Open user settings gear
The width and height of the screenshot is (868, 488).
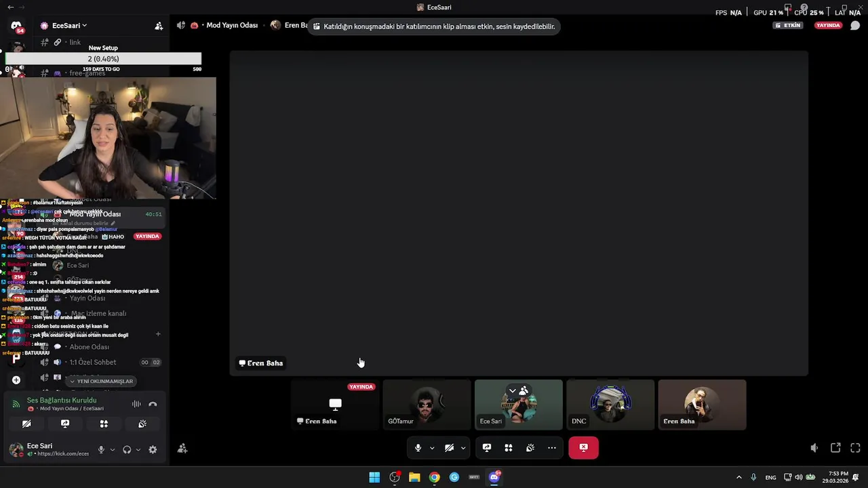tap(153, 449)
